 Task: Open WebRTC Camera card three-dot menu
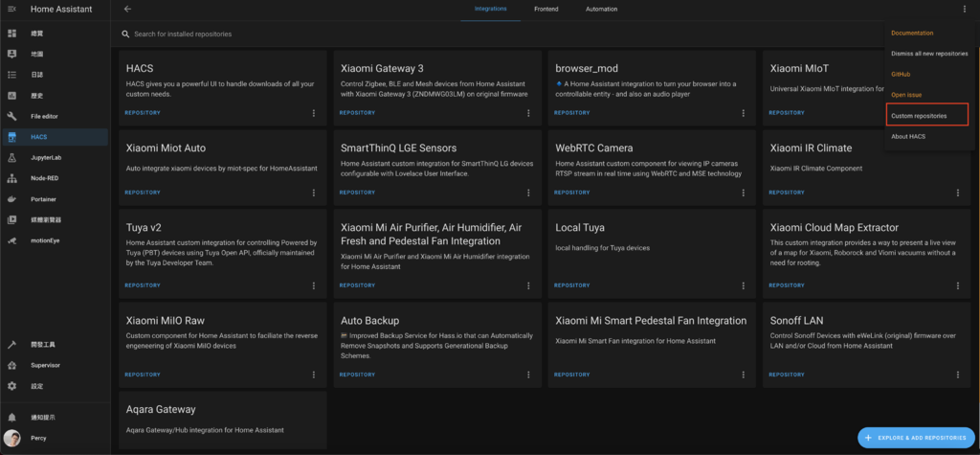coord(743,193)
